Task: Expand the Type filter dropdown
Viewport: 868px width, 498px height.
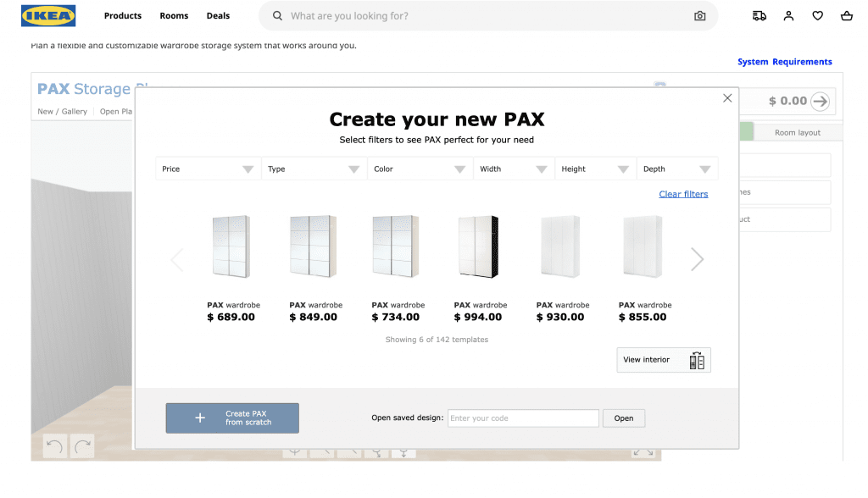Action: point(314,169)
